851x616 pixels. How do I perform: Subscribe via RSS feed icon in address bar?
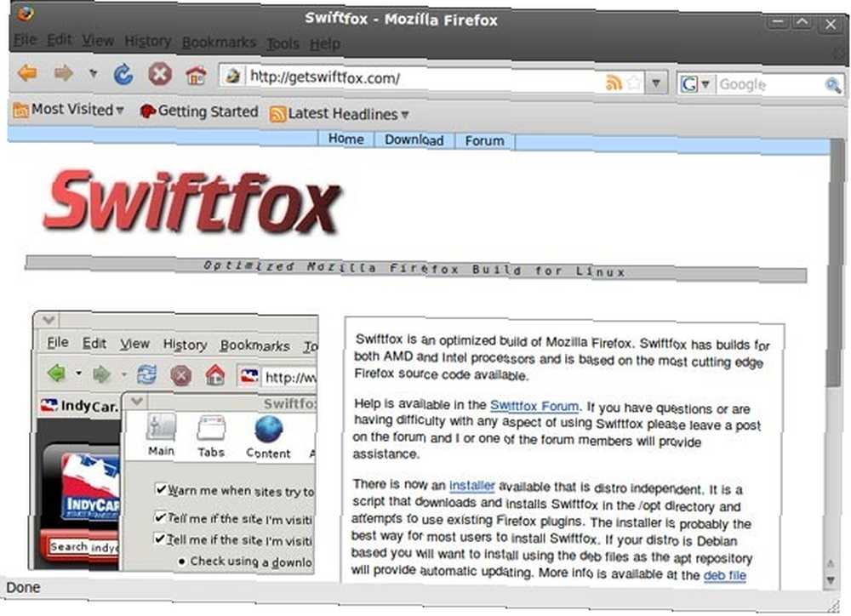coord(614,83)
